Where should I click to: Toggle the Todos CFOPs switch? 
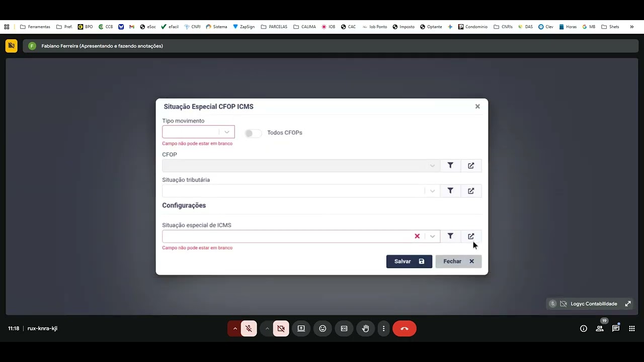[x=253, y=133]
